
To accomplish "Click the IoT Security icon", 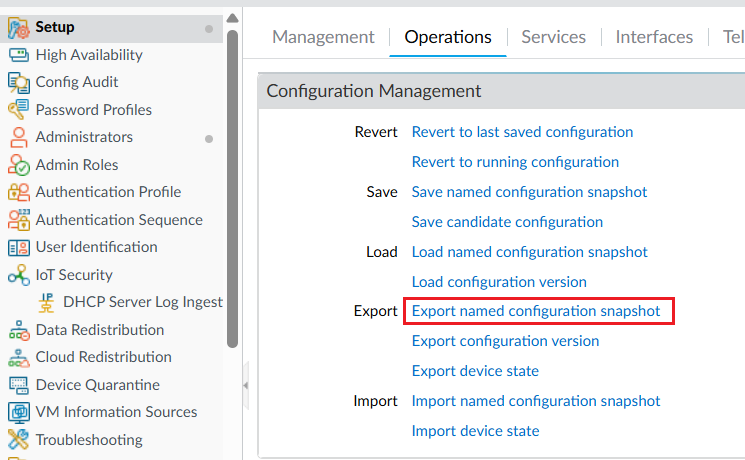I will tap(19, 275).
